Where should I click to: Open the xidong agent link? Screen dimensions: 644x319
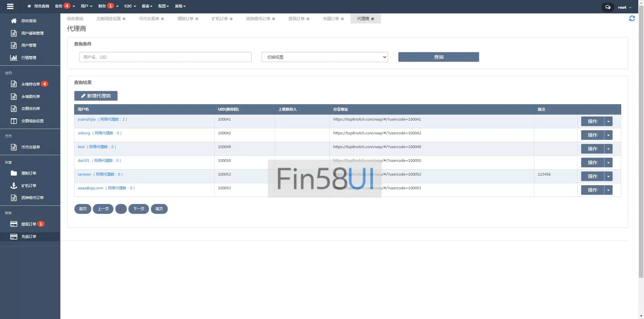[84, 133]
